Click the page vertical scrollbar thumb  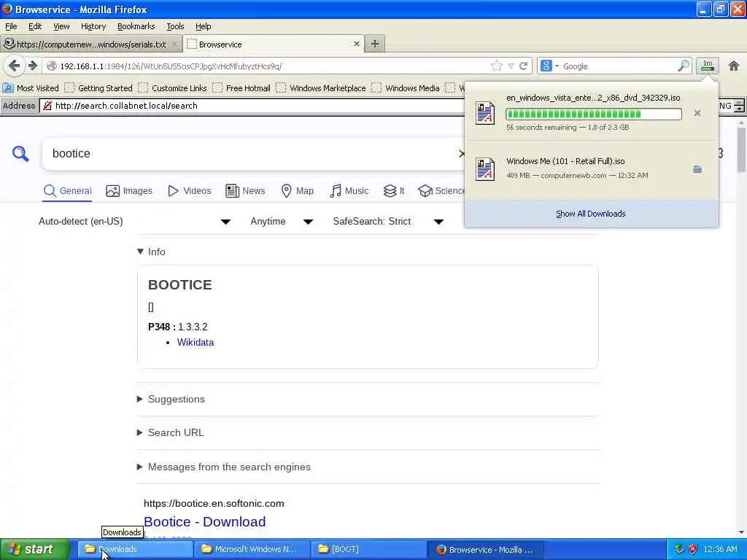point(742,149)
